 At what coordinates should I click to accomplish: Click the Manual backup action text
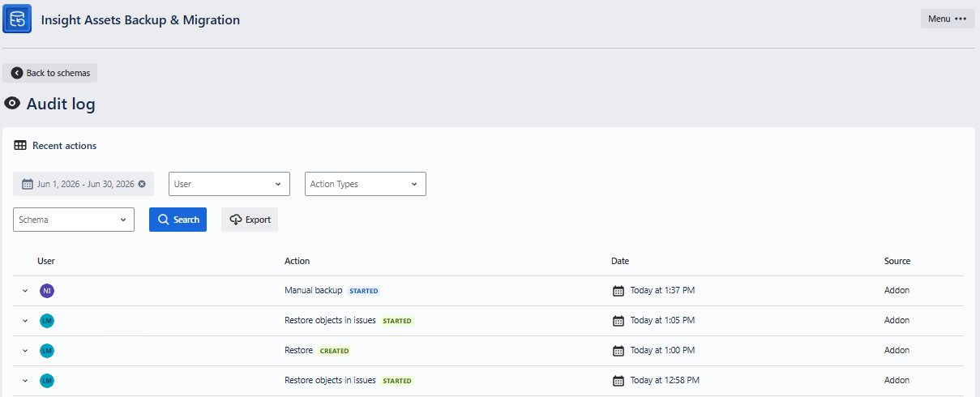[x=314, y=290]
